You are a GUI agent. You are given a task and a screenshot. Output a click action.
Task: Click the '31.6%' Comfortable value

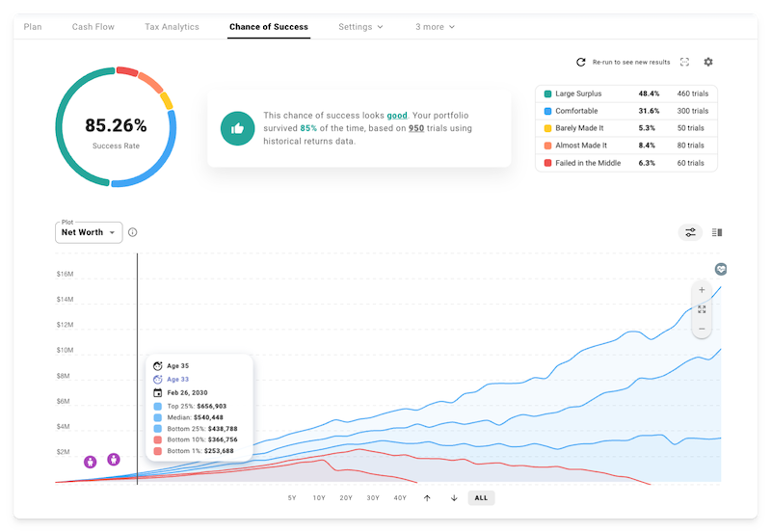coord(649,111)
